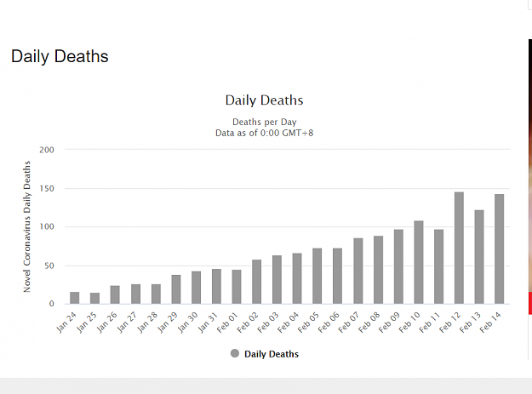Click the Daily Deaths page heading
Image resolution: width=532 pixels, height=394 pixels.
pos(60,56)
